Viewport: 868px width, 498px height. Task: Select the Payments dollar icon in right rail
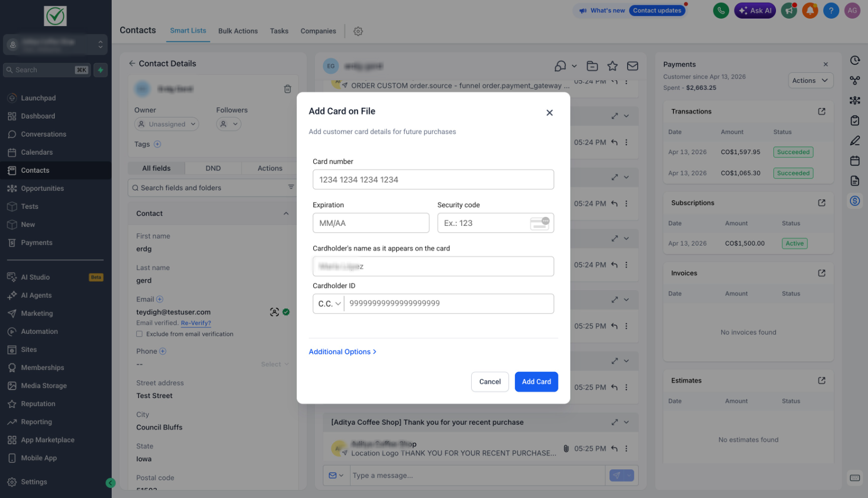[x=855, y=201]
